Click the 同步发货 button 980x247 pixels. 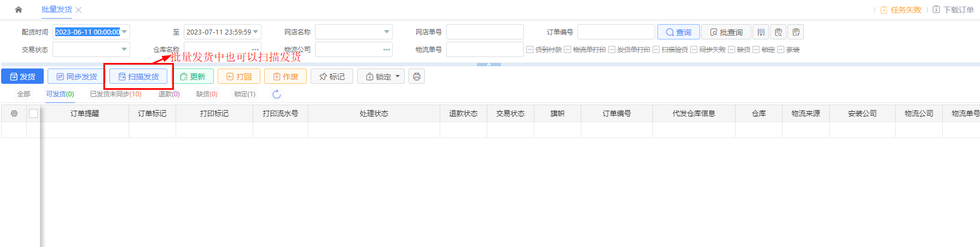coord(77,77)
